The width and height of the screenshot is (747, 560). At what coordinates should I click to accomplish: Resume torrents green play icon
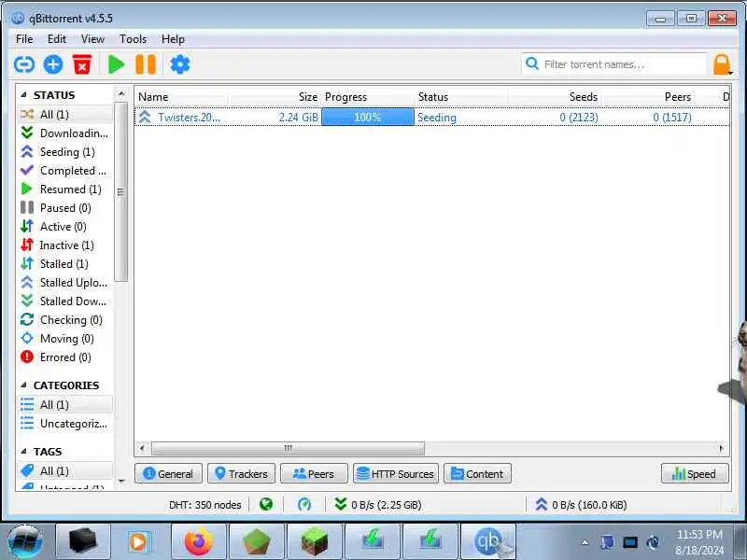pyautogui.click(x=116, y=64)
